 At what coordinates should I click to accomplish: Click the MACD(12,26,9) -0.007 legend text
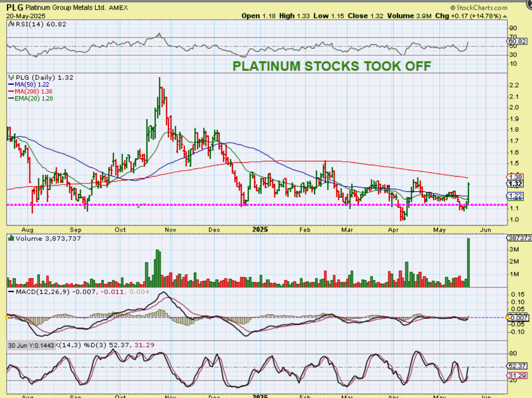pyautogui.click(x=55, y=292)
